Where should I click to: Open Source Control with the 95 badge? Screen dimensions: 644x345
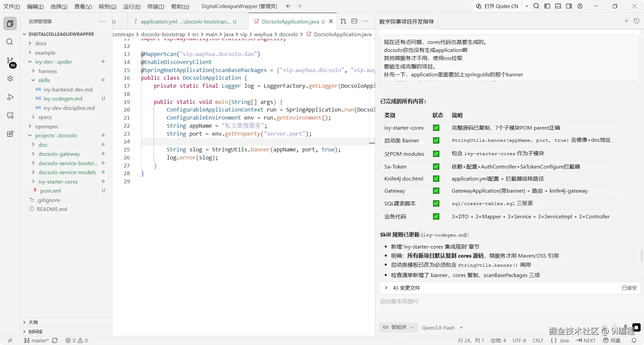click(x=11, y=62)
